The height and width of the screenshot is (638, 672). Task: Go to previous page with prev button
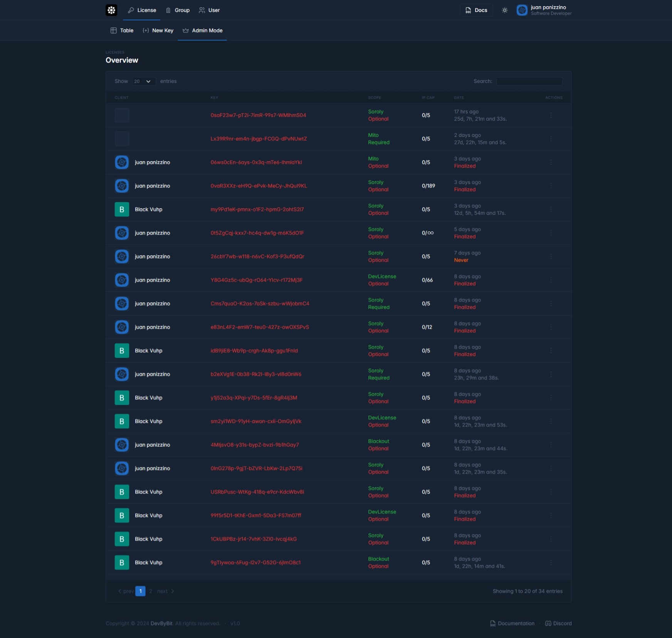pyautogui.click(x=126, y=591)
